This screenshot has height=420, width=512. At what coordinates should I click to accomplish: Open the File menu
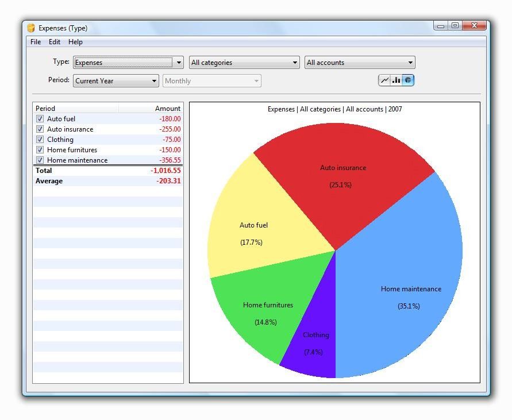[36, 42]
